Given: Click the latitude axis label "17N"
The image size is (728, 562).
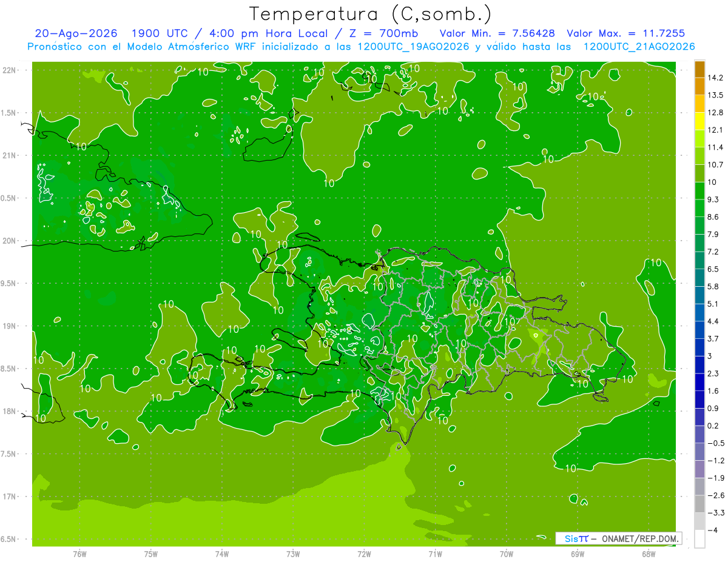Looking at the screenshot, I should (x=9, y=497).
